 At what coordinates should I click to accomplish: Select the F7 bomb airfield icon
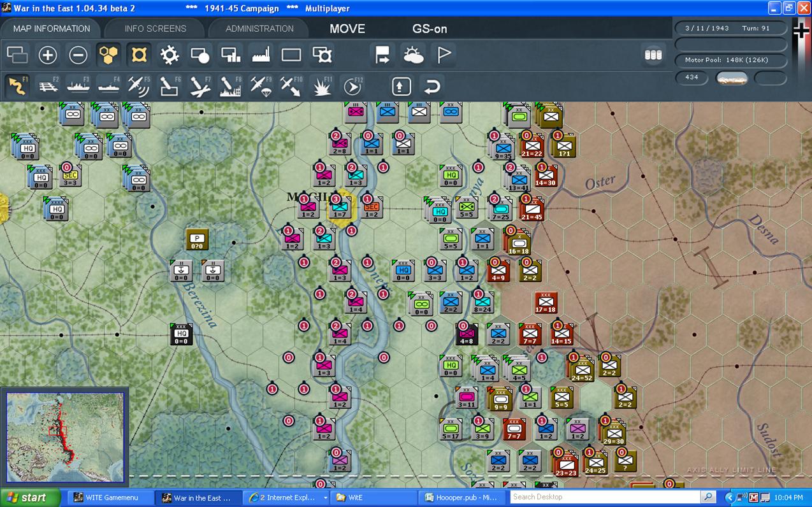[x=200, y=86]
